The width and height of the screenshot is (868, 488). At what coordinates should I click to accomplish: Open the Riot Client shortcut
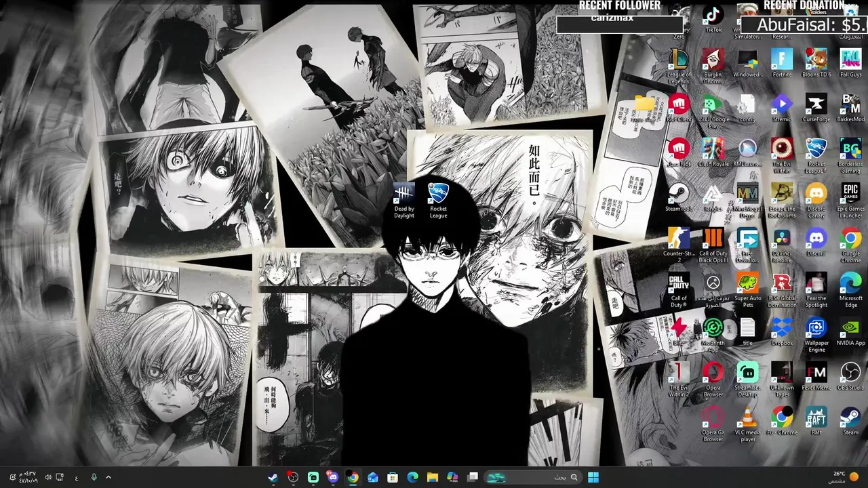click(679, 108)
